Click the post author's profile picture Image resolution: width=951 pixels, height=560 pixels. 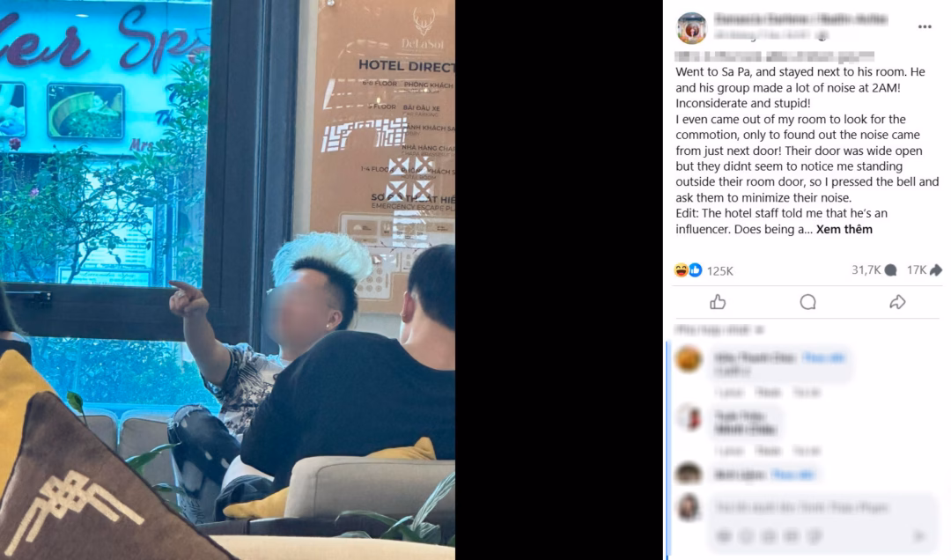pos(691,28)
